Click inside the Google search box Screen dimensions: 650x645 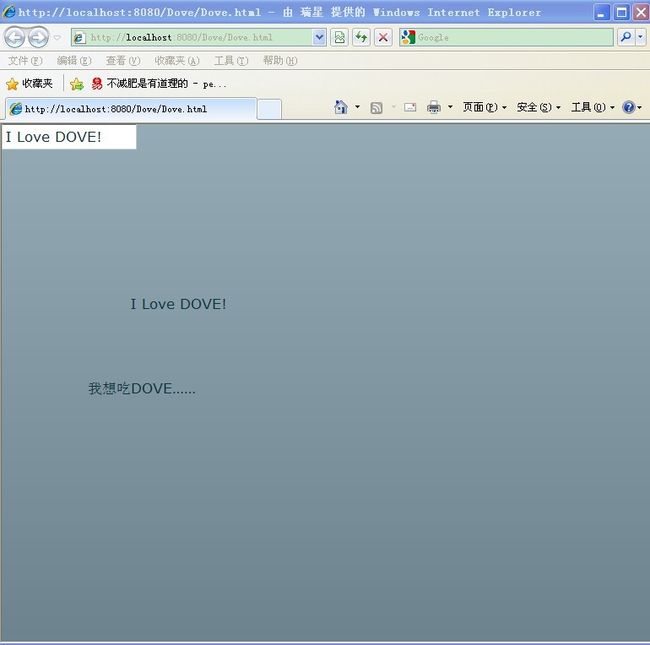(x=514, y=37)
